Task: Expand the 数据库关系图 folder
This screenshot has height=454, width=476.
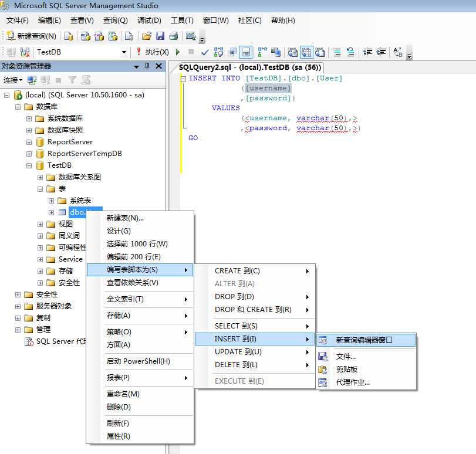Action: (40, 177)
